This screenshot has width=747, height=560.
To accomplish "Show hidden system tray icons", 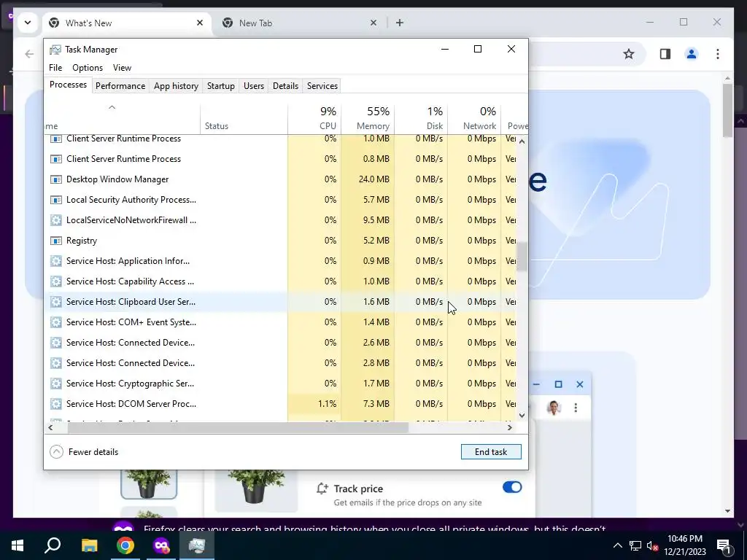I will point(617,545).
